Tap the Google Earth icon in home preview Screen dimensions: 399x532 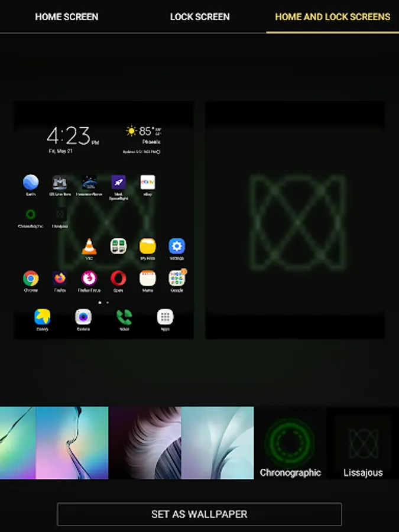tap(31, 182)
